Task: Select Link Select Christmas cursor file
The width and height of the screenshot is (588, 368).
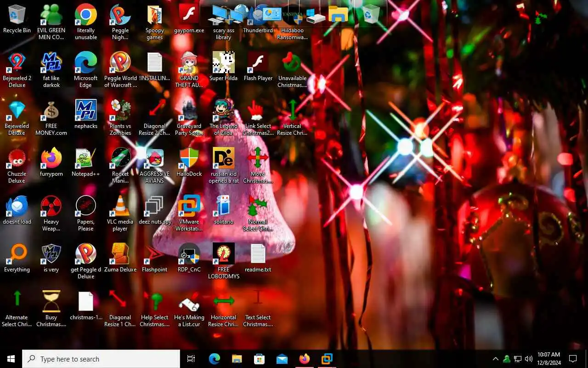Action: pos(258,118)
